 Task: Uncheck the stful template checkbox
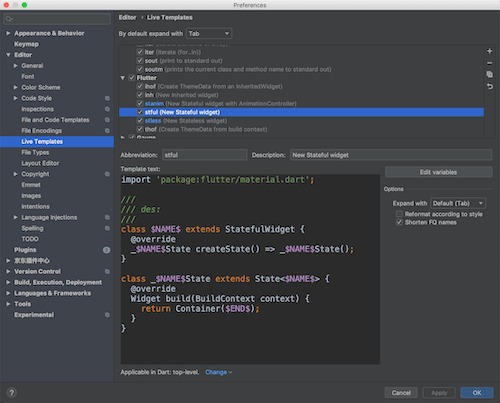pyautogui.click(x=140, y=112)
